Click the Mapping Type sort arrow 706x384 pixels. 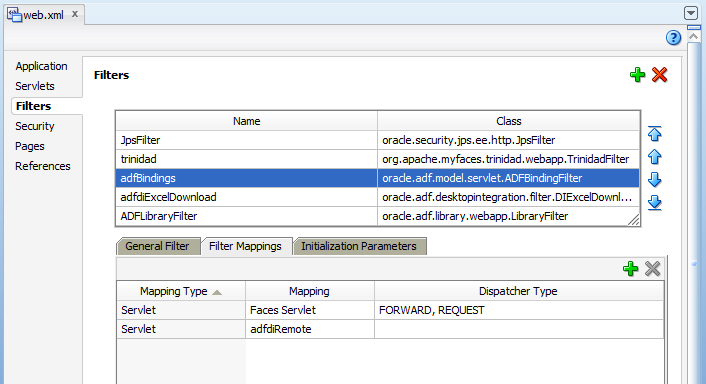pyautogui.click(x=217, y=292)
